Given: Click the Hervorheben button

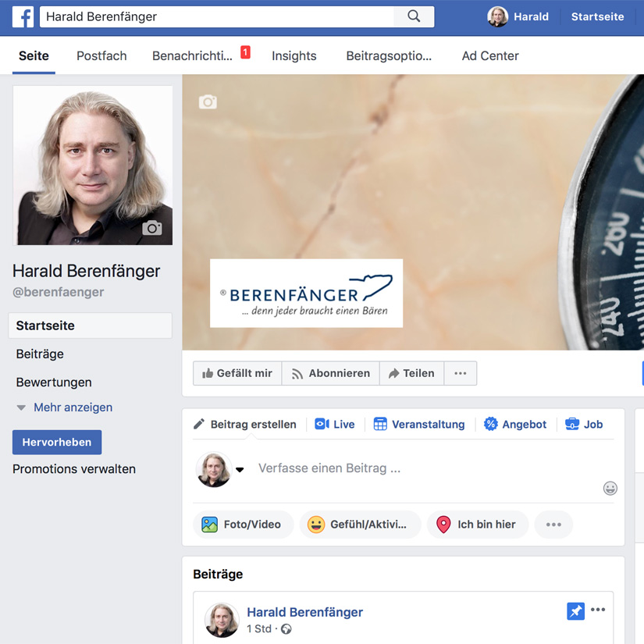Looking at the screenshot, I should pyautogui.click(x=57, y=443).
